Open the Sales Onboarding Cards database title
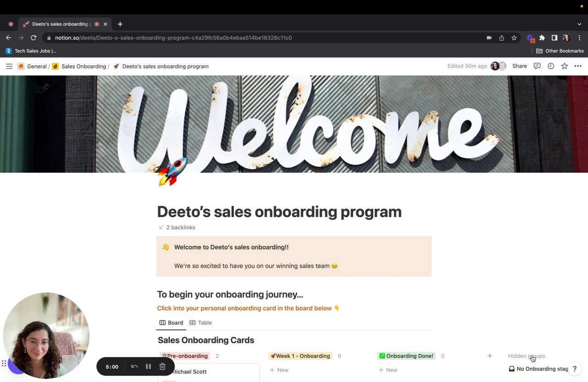This screenshot has height=382, width=588. tap(206, 340)
